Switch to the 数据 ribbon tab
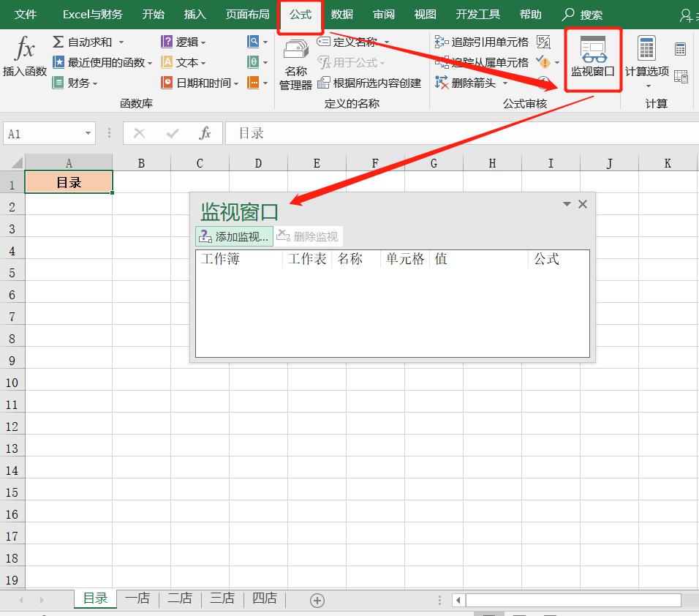Viewport: 699px width, 616px height. pyautogui.click(x=341, y=13)
